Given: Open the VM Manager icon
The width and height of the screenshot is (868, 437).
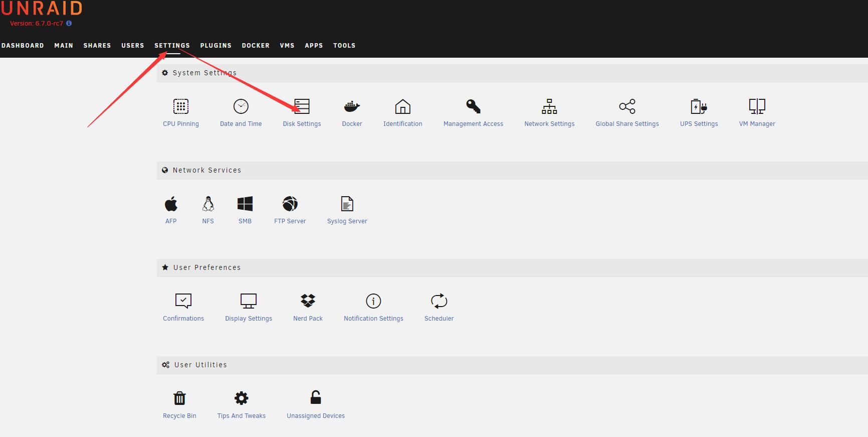Looking at the screenshot, I should point(757,106).
